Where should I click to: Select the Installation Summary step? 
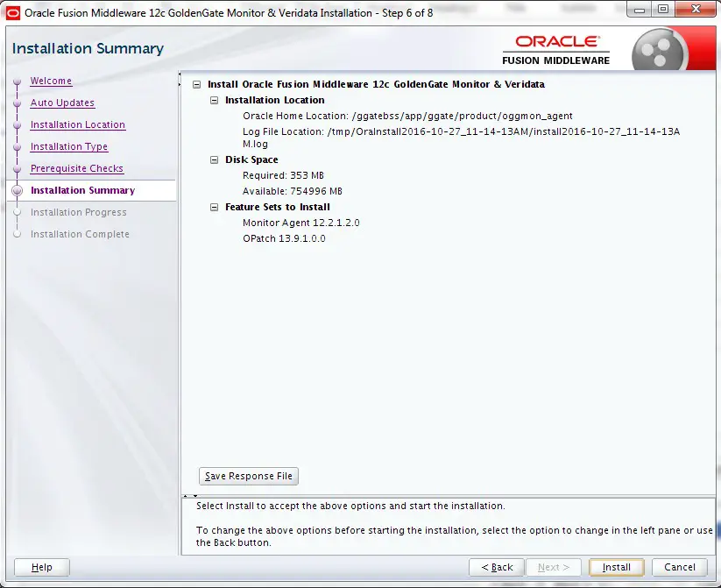click(82, 190)
